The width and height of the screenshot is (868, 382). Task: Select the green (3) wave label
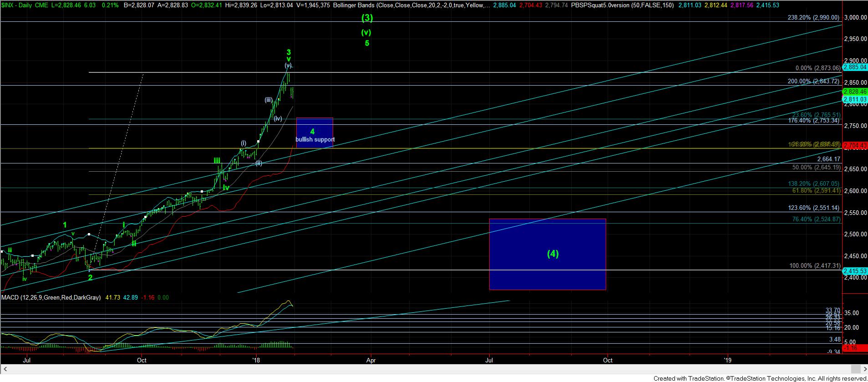367,18
